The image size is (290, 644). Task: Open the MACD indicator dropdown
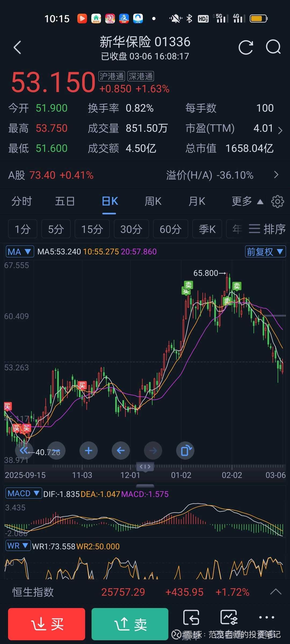point(24,493)
